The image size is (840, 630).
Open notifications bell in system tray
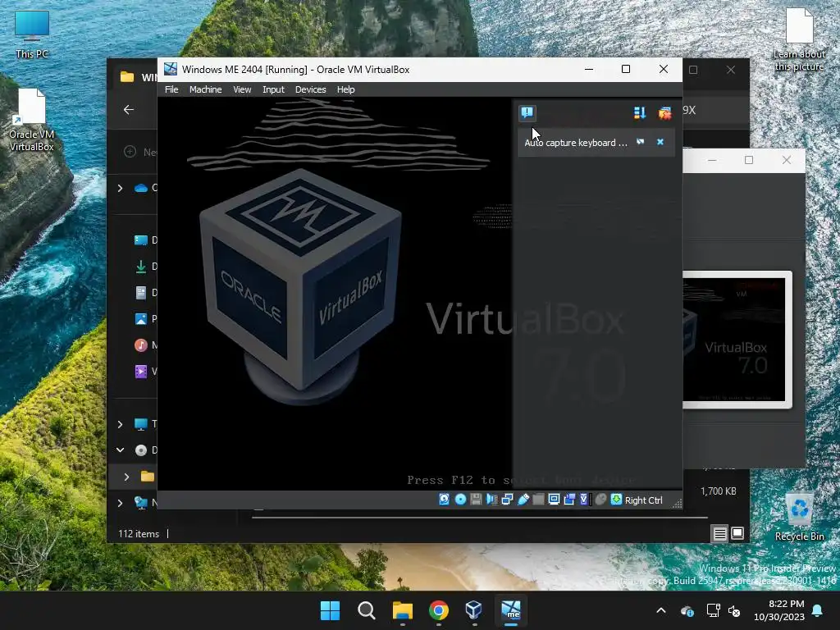click(818, 610)
